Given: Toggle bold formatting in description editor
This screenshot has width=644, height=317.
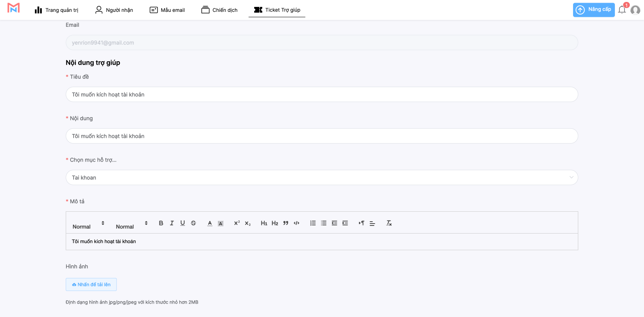Looking at the screenshot, I should [x=161, y=223].
